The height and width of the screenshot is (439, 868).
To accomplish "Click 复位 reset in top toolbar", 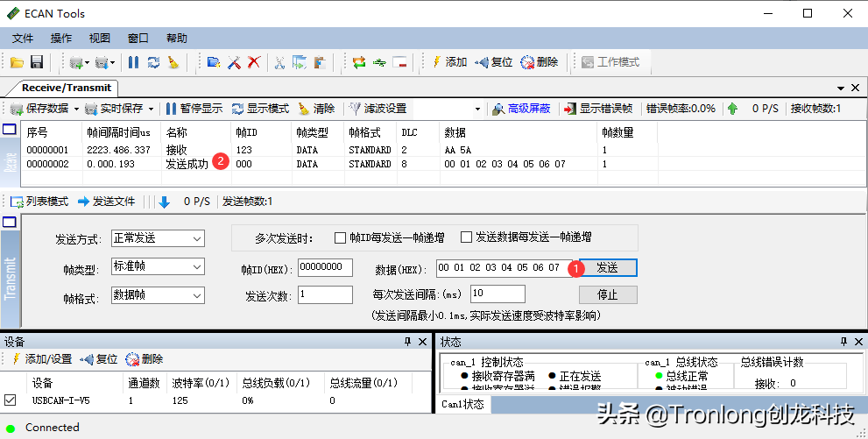I will (494, 62).
